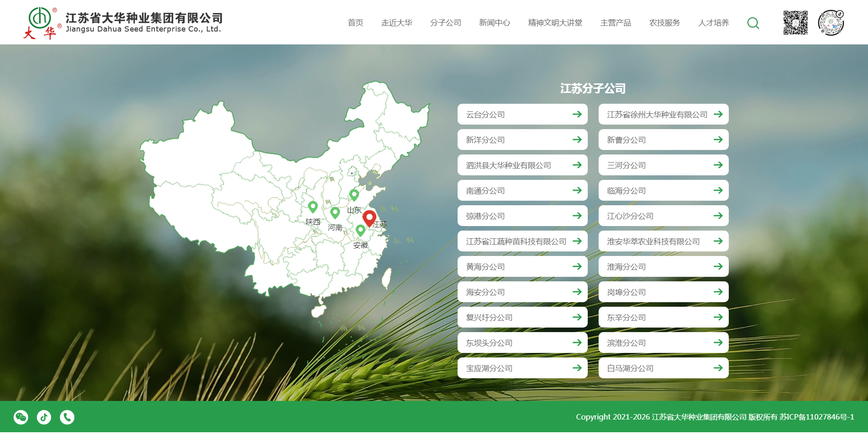The width and height of the screenshot is (868, 439).
Task: Click the 苏ICP备11027846号-1 footer link
Action: 817,417
